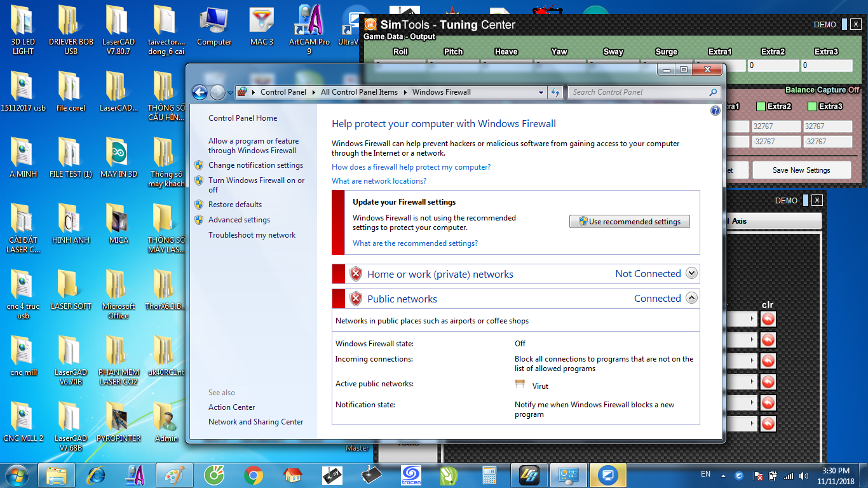Click the volume icon in system tray
The image size is (868, 488).
803,475
